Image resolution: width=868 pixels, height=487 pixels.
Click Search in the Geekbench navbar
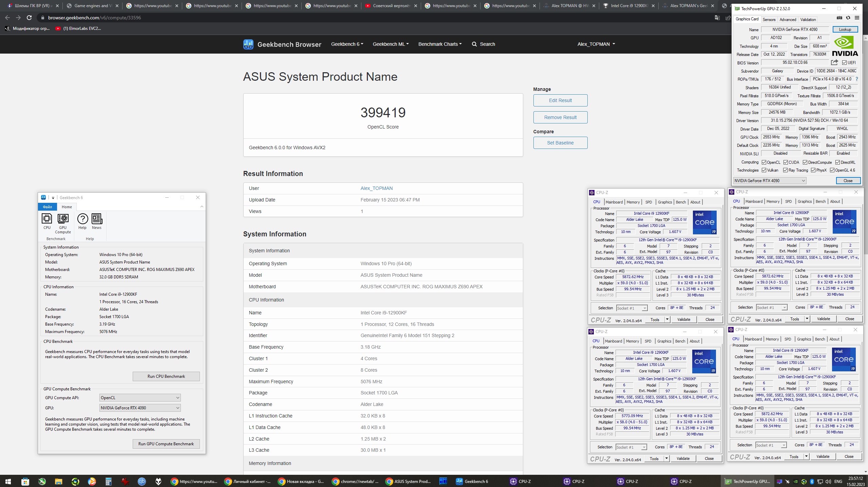(483, 44)
